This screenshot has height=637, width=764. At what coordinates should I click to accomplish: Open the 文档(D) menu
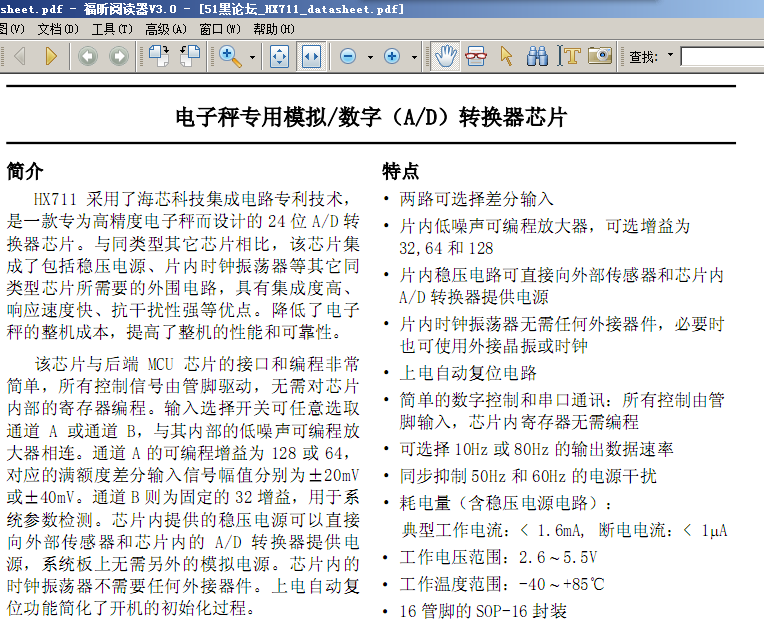point(58,29)
